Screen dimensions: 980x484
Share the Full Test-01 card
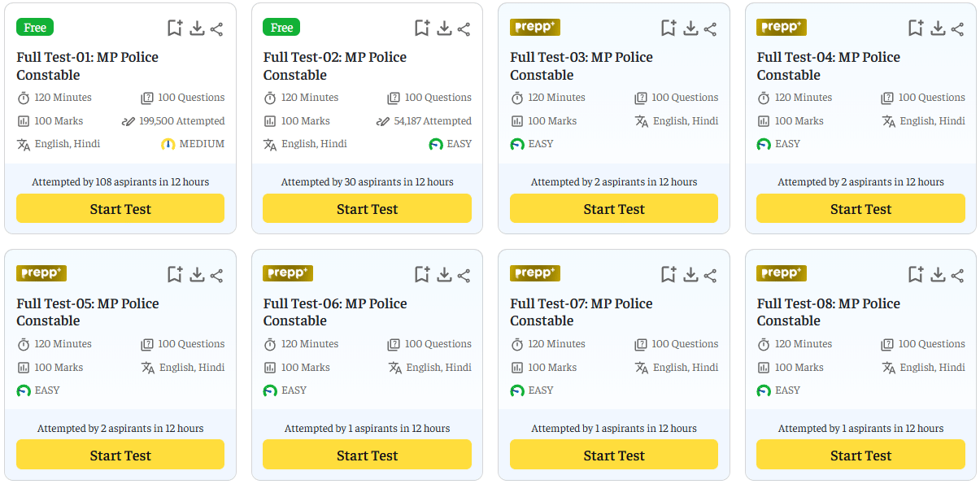tap(216, 27)
